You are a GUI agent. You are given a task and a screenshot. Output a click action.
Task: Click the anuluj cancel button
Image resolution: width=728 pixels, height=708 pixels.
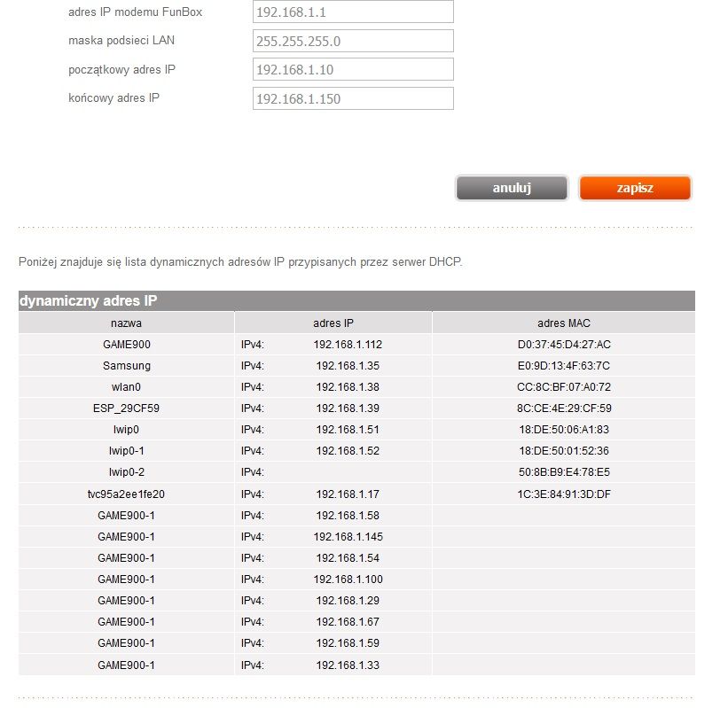(x=512, y=188)
